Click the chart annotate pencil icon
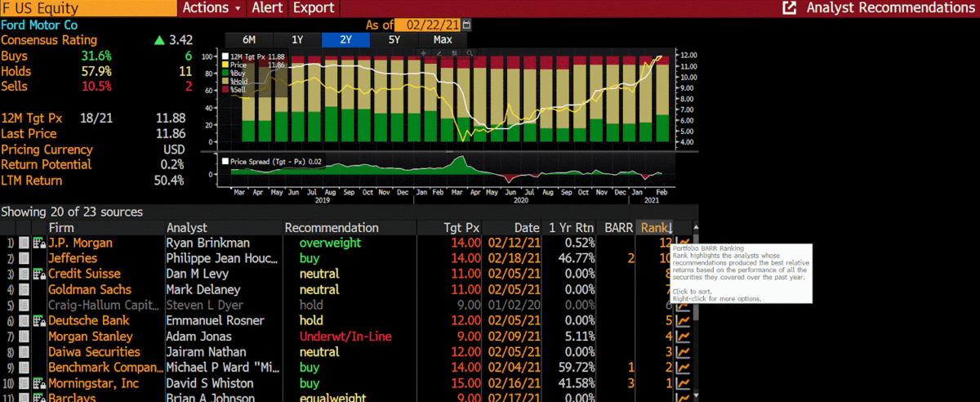 [x=439, y=53]
